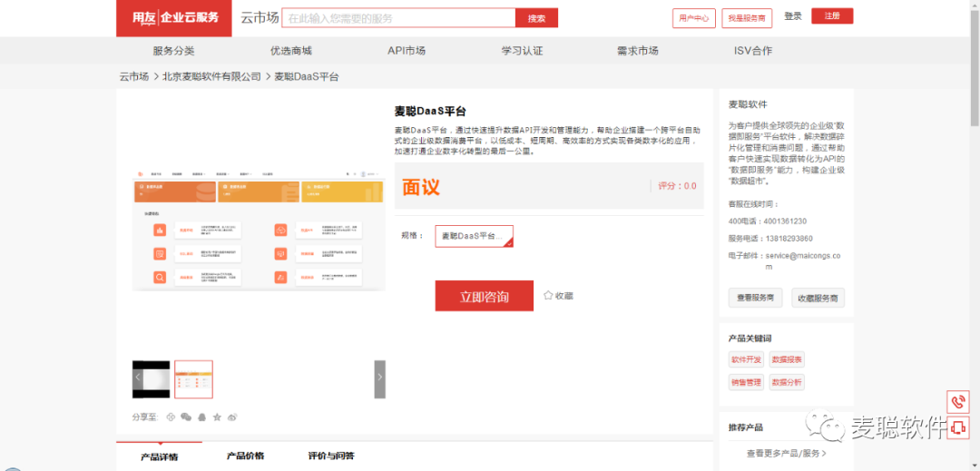Viewport: 980px width, 471px height.
Task: Select the 麦聪DaaS平台 specification option
Action: point(475,236)
